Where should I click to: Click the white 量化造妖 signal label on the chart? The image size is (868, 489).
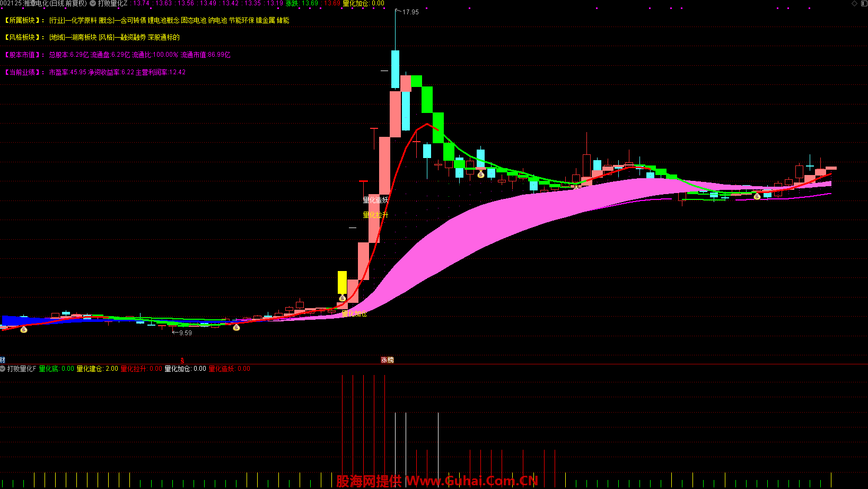(x=376, y=200)
